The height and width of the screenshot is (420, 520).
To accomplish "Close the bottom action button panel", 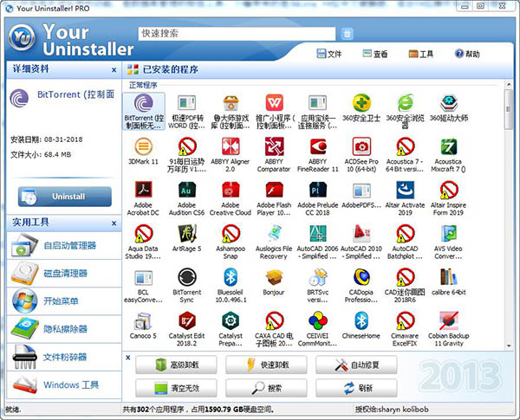I will tap(128, 358).
